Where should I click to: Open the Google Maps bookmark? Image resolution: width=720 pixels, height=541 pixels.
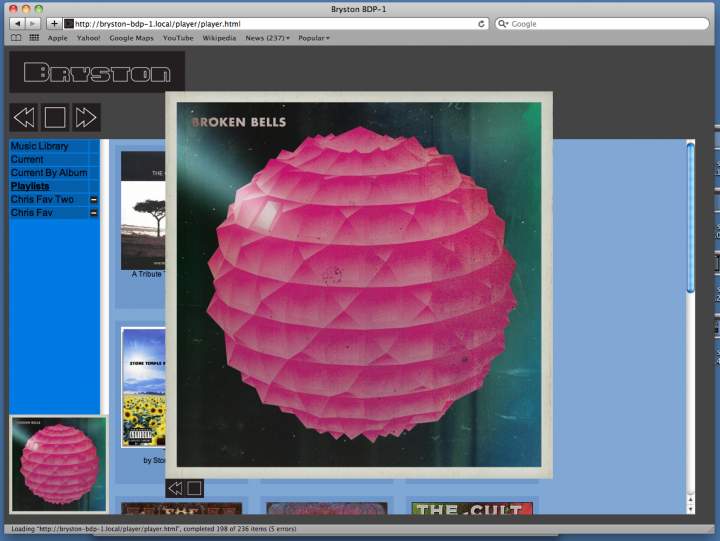(x=131, y=38)
